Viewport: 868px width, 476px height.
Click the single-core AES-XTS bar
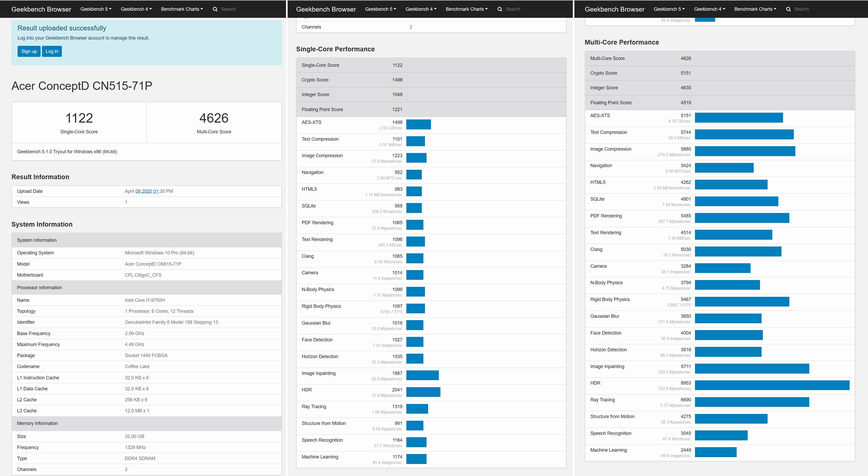(418, 124)
